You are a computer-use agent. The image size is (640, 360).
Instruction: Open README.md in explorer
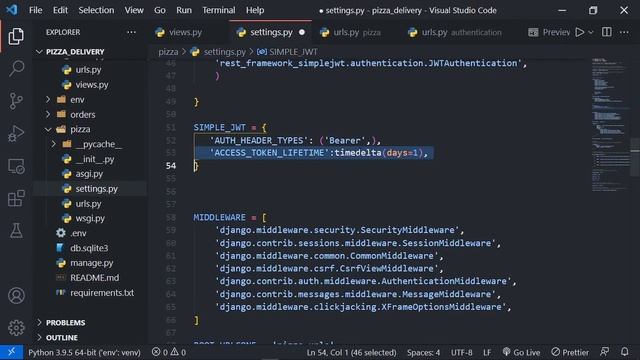pos(94,278)
